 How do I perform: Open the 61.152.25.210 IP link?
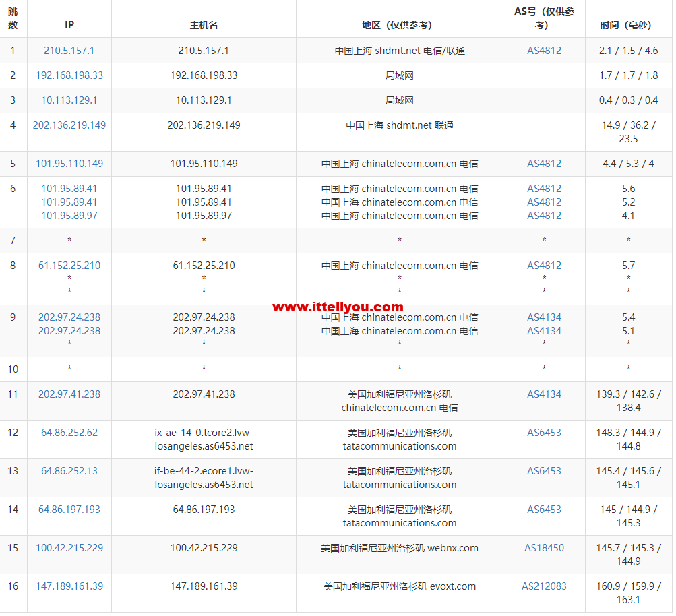click(x=69, y=266)
